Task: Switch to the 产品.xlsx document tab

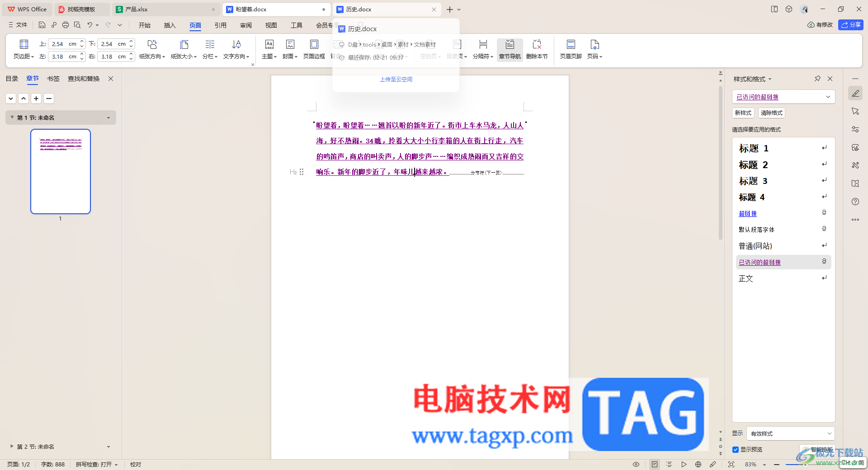Action: pyautogui.click(x=165, y=9)
